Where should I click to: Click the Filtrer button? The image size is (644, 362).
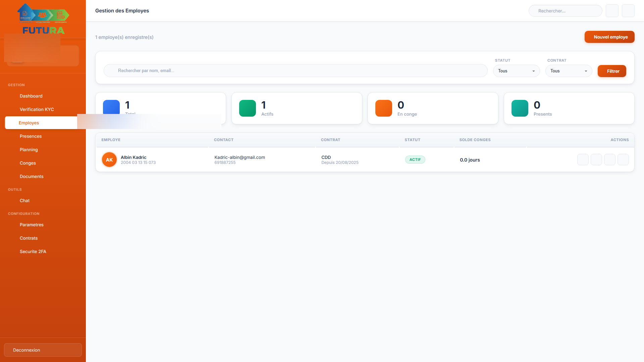click(612, 71)
